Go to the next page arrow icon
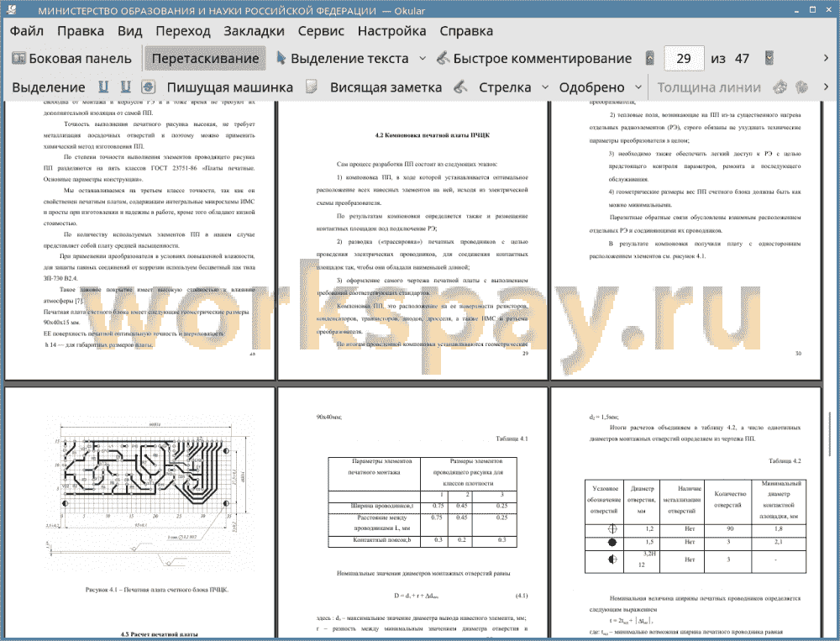 [769, 59]
